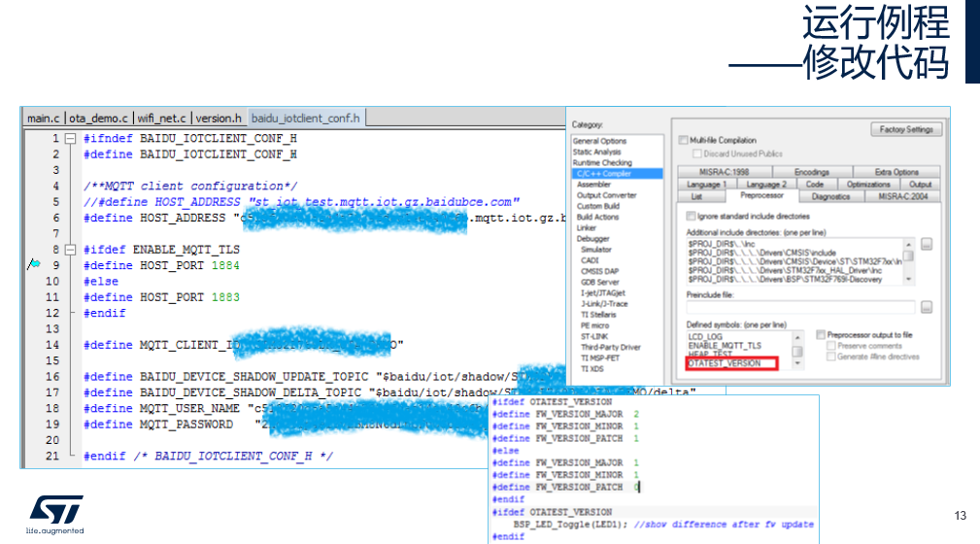This screenshot has height=544, width=980.
Task: Click the $PROJ_DIR$\..\Inc include path
Action: pos(722,244)
